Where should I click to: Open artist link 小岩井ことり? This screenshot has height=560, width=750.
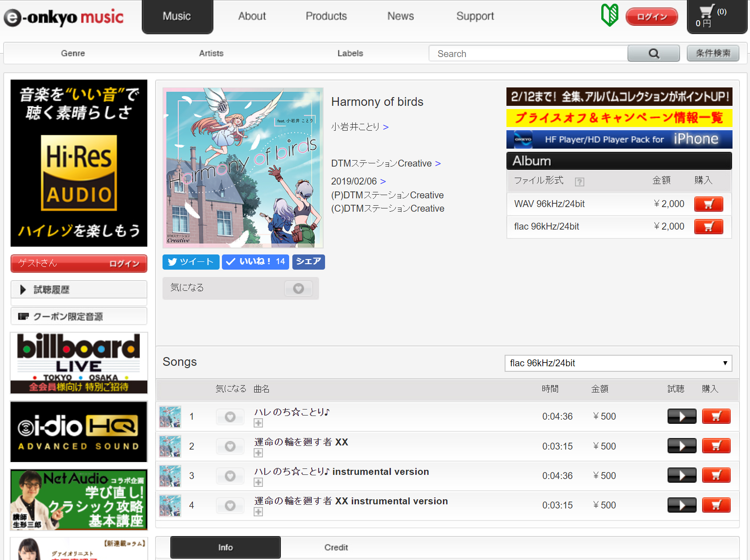coord(360,127)
